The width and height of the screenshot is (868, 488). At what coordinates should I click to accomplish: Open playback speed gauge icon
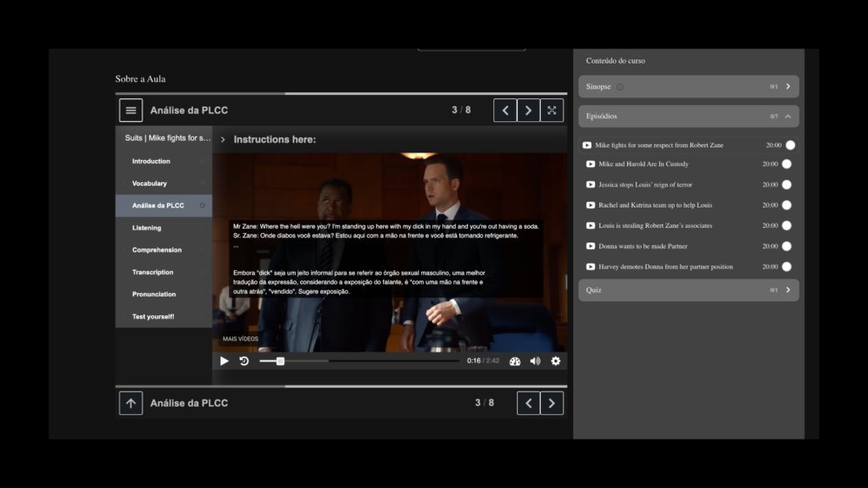515,361
